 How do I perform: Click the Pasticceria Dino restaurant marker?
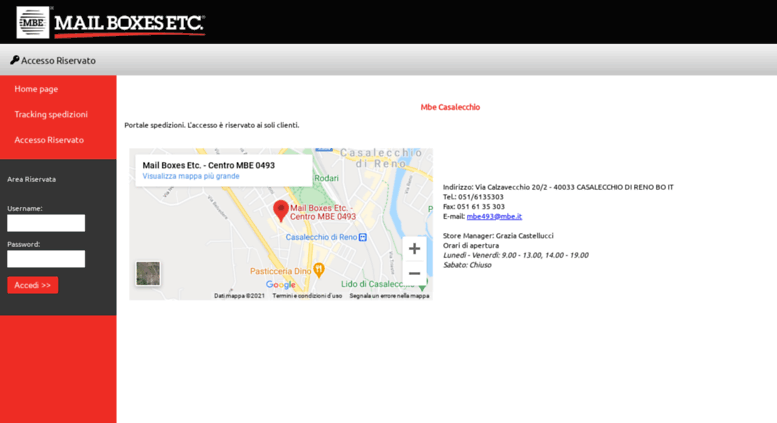(x=319, y=270)
